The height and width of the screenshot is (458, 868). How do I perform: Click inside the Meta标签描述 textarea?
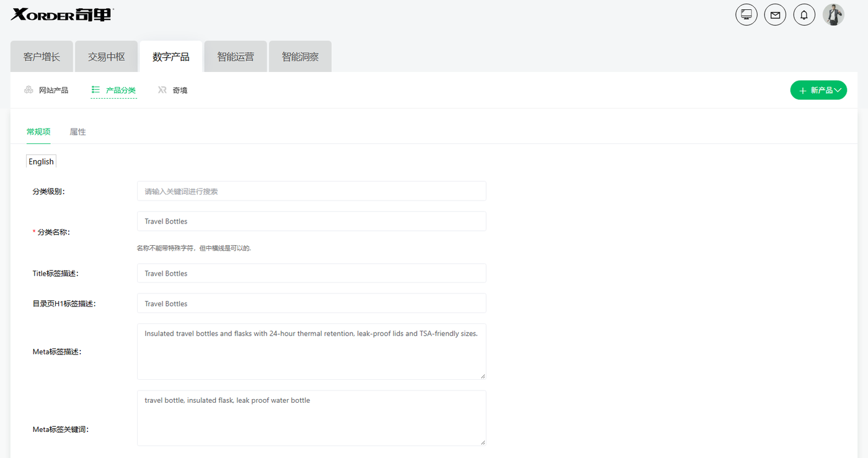click(311, 351)
